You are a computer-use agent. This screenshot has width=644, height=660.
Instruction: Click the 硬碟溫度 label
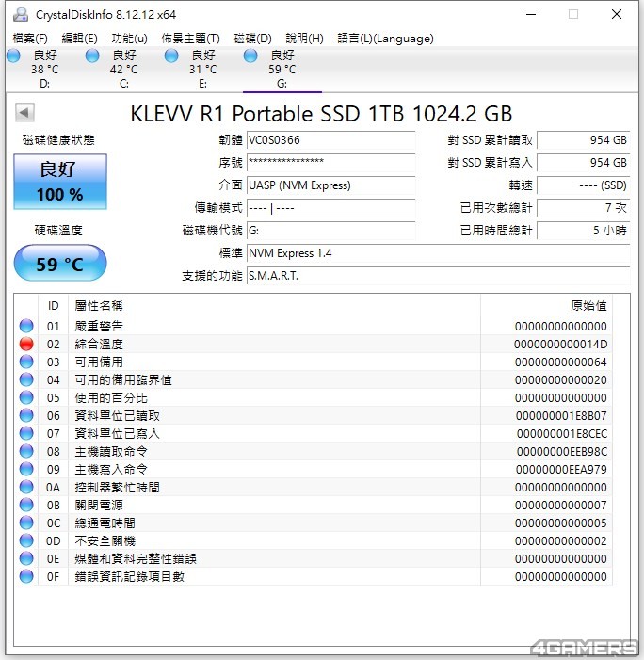click(x=58, y=231)
